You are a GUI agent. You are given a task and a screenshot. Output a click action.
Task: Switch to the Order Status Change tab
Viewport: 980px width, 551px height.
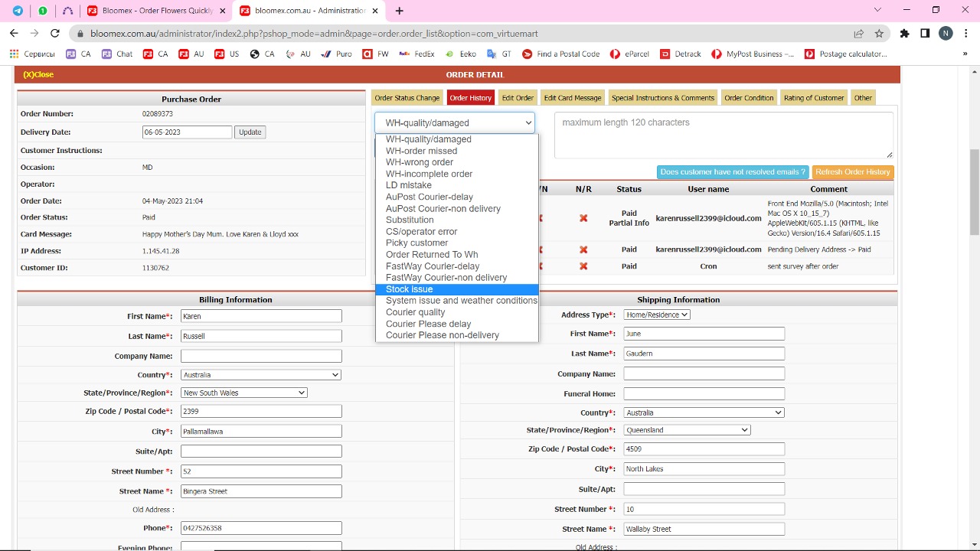tap(407, 98)
